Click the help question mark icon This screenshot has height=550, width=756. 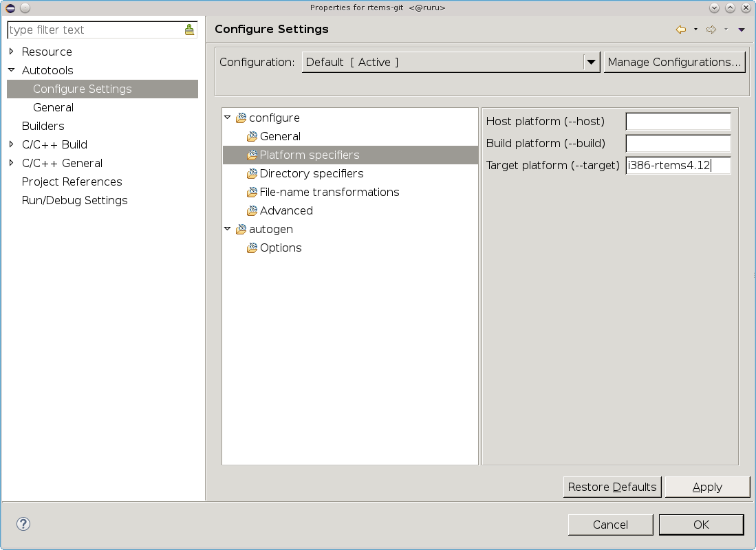point(23,524)
